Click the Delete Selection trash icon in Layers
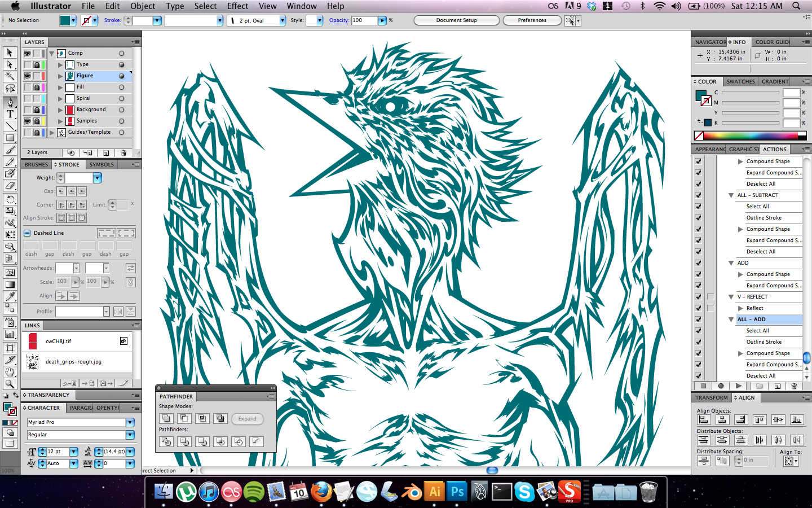Image resolution: width=812 pixels, height=508 pixels. coord(123,153)
